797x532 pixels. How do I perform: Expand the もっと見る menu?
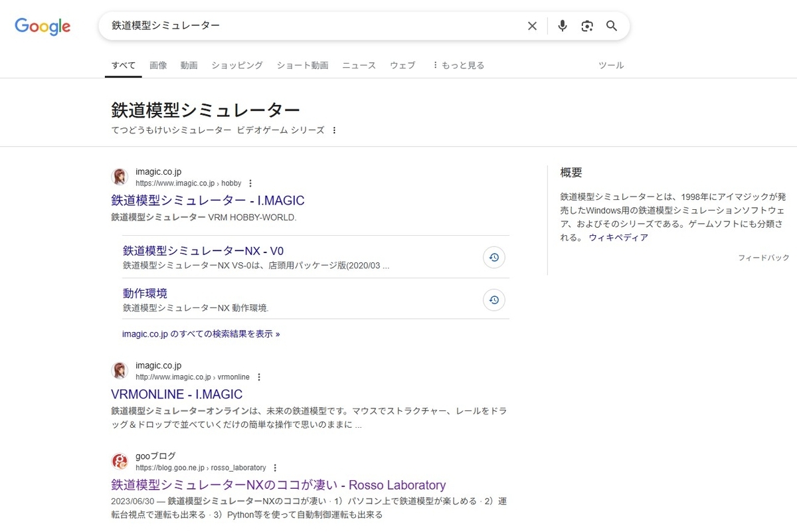click(458, 65)
